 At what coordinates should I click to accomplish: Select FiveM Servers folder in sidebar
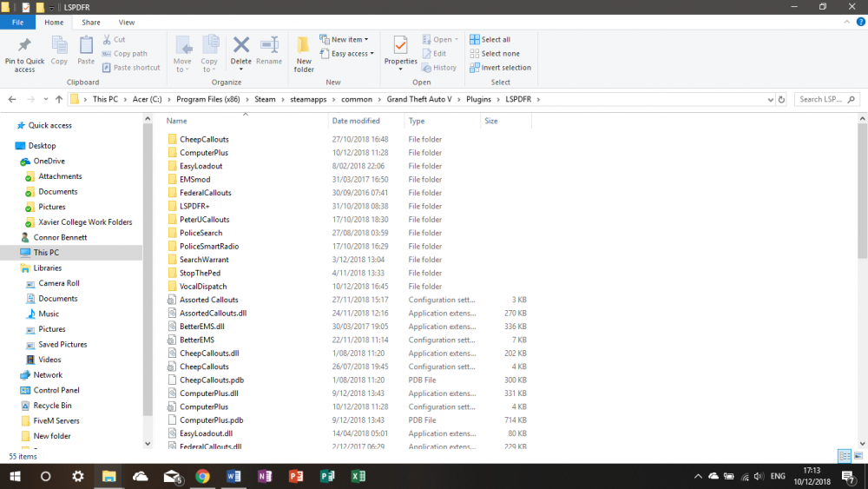pos(56,420)
